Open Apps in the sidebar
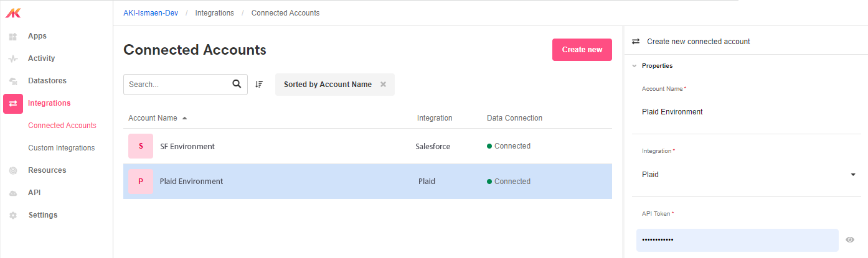This screenshot has width=868, height=258. (37, 36)
